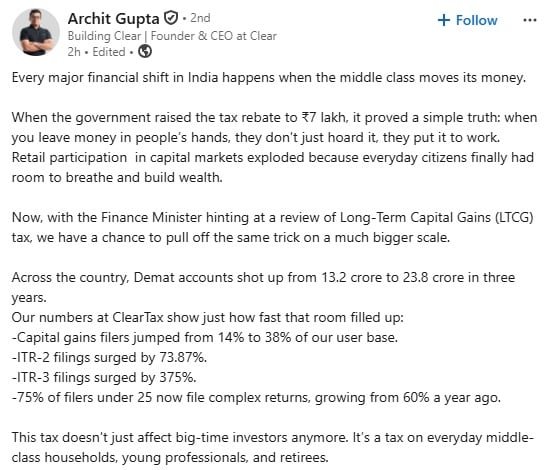Click the closing paragraph about a tax on middle-class households
This screenshot has height=470, width=550.
click(x=273, y=448)
